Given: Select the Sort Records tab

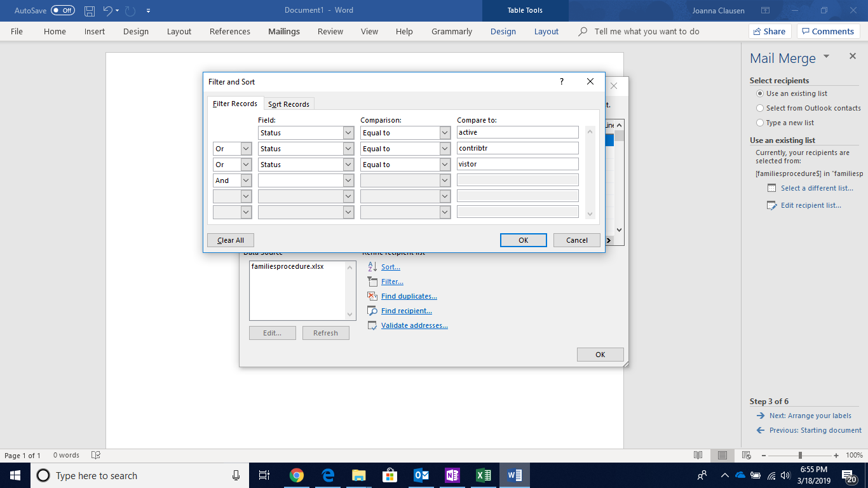Looking at the screenshot, I should (288, 104).
